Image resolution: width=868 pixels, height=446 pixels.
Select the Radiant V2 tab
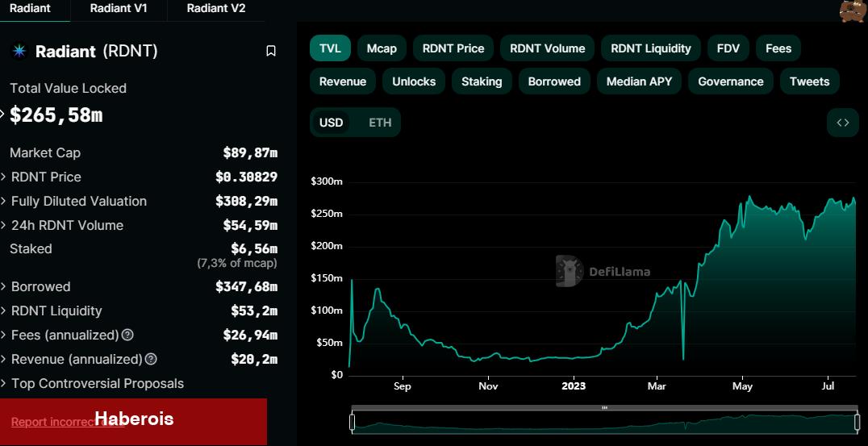point(216,9)
